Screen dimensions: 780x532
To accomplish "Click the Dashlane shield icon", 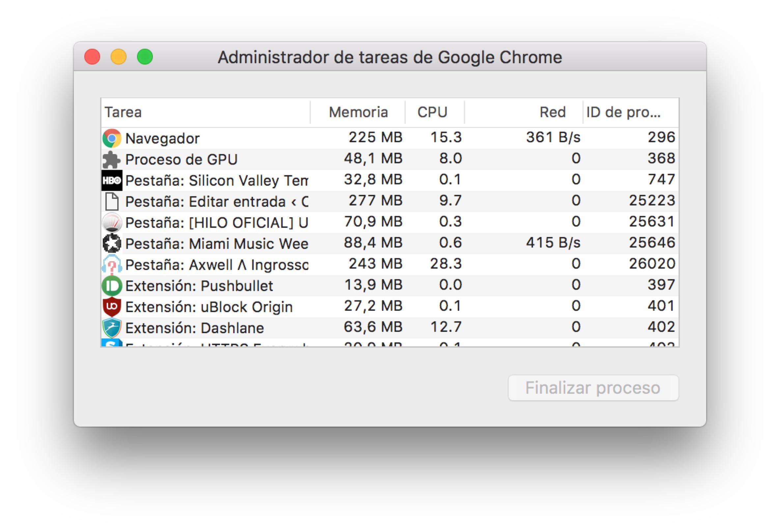I will pos(112,328).
